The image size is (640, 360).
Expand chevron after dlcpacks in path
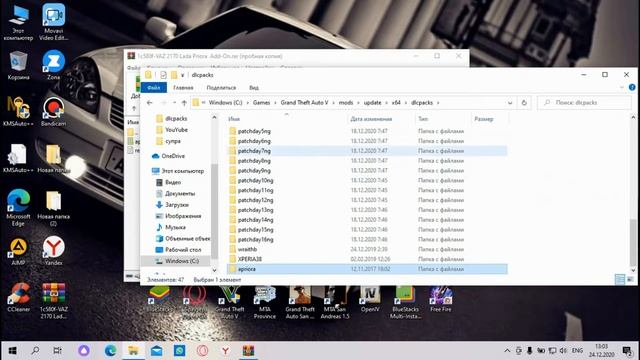438,103
